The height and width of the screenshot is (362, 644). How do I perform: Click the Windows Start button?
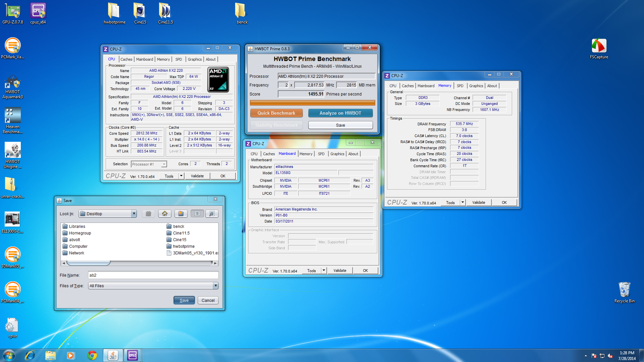[9, 355]
